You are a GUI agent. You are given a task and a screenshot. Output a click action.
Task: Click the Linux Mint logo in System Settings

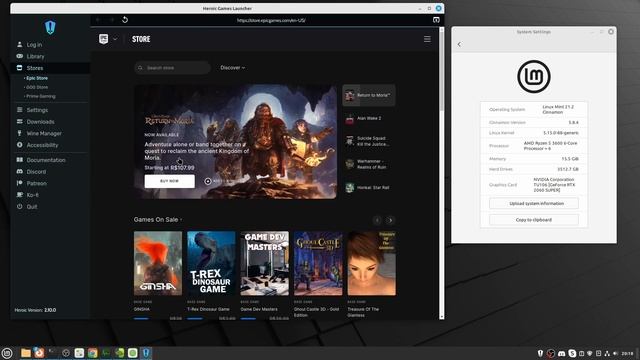[534, 76]
